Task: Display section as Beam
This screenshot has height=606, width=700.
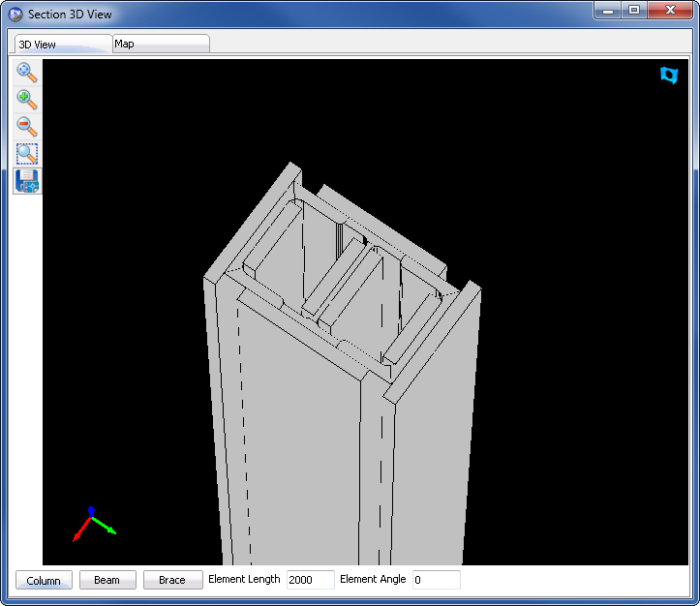Action: (x=107, y=581)
